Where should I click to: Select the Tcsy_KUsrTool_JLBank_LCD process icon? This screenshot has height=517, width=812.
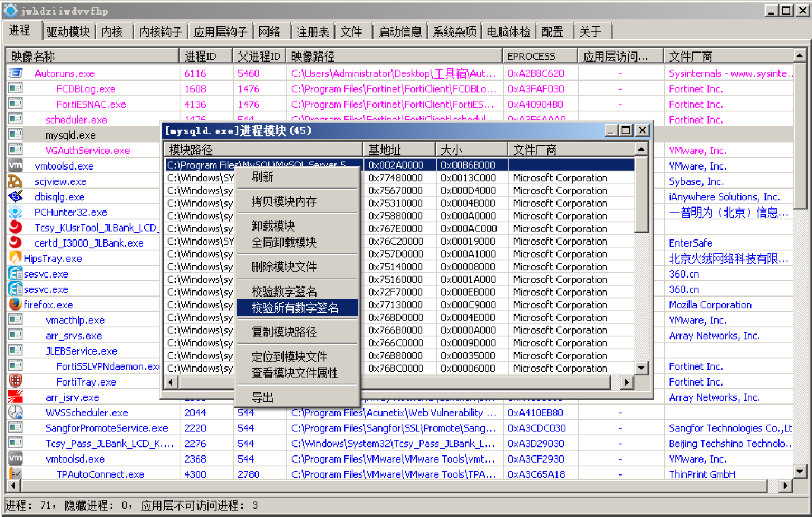click(x=15, y=228)
